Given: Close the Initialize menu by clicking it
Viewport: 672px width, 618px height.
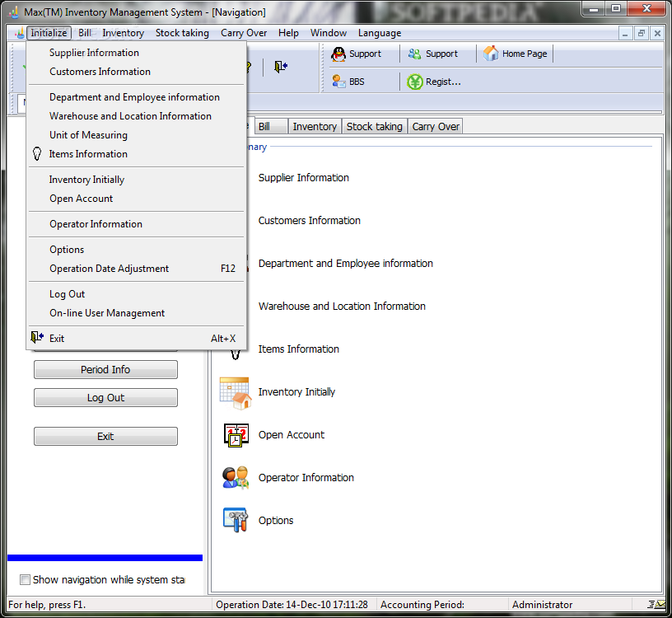Looking at the screenshot, I should [x=49, y=33].
